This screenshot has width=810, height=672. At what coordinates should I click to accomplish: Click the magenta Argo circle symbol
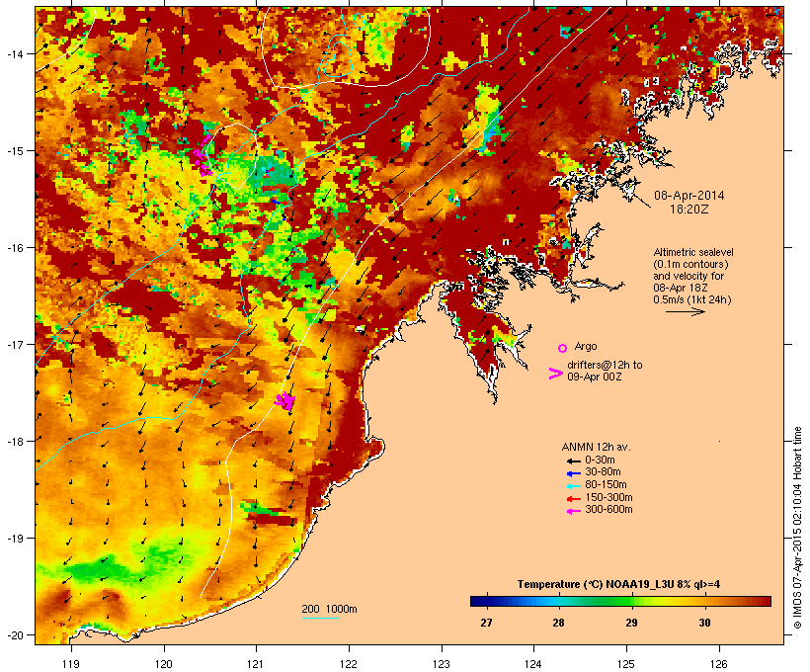[x=563, y=348]
